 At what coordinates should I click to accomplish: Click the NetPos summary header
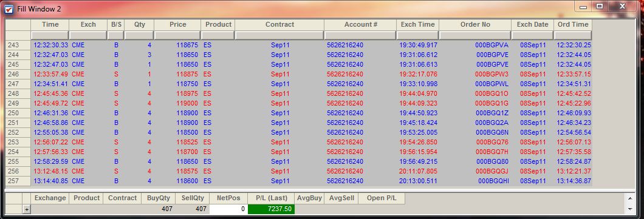coord(228,198)
